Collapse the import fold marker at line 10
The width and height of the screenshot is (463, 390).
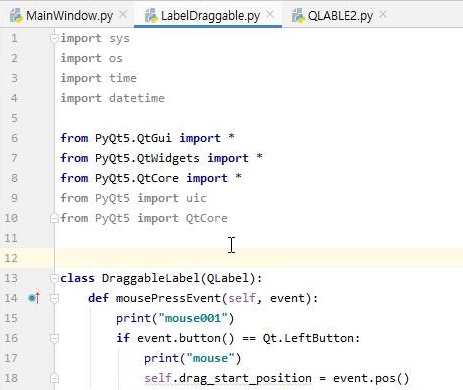(x=54, y=218)
